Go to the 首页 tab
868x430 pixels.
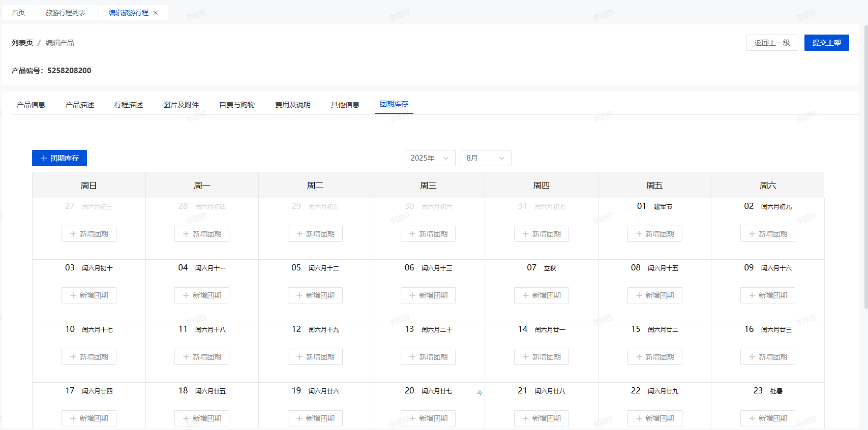[x=18, y=13]
